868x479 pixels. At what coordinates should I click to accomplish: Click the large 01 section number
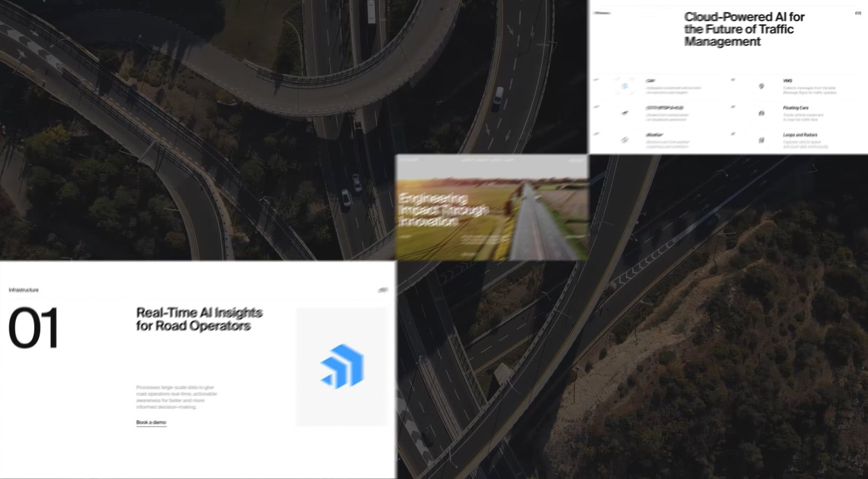coord(34,328)
